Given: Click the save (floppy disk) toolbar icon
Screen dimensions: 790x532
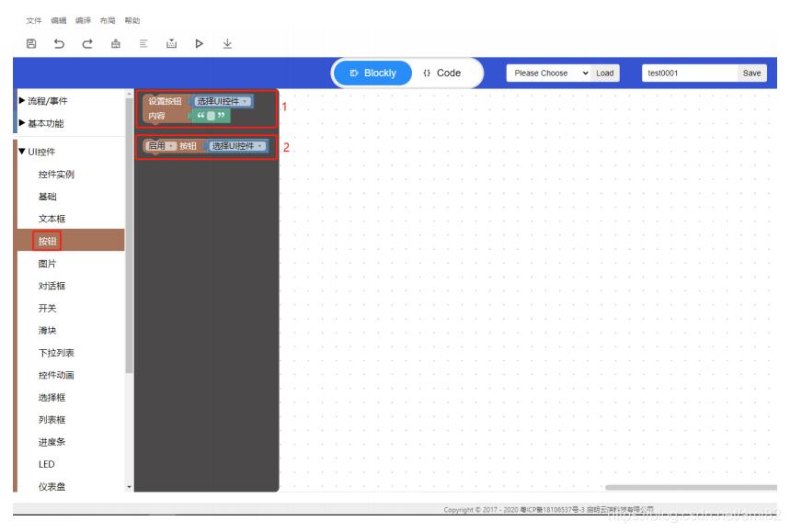Looking at the screenshot, I should pyautogui.click(x=31, y=44).
